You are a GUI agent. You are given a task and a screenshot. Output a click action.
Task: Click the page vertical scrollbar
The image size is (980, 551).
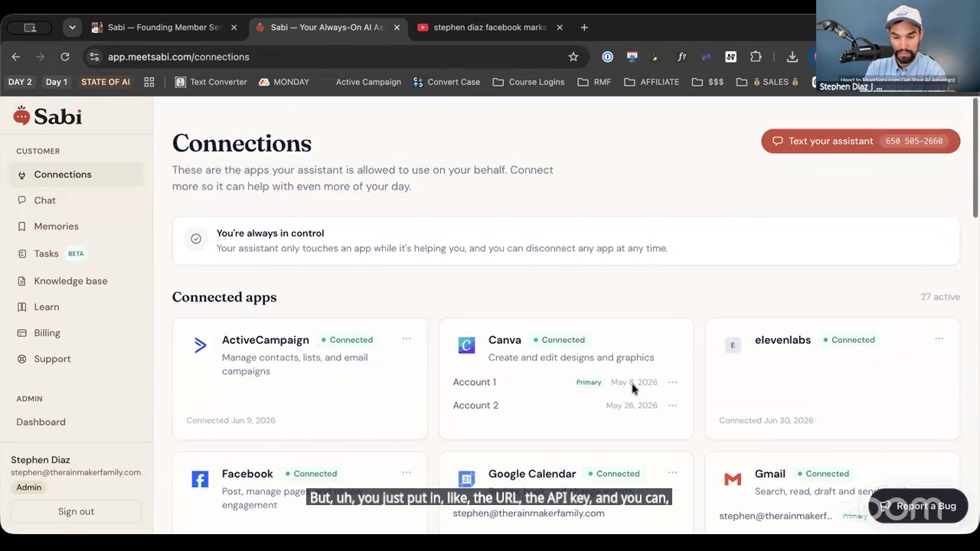click(x=975, y=158)
